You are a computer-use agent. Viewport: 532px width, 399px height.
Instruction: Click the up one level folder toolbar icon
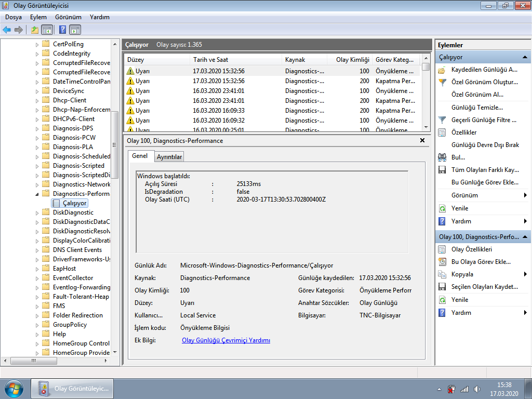point(35,30)
